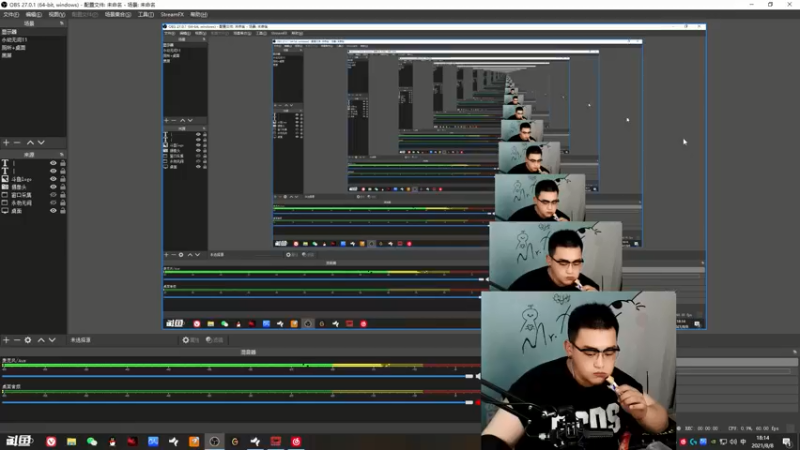Open the StreamFX menu

pos(172,14)
